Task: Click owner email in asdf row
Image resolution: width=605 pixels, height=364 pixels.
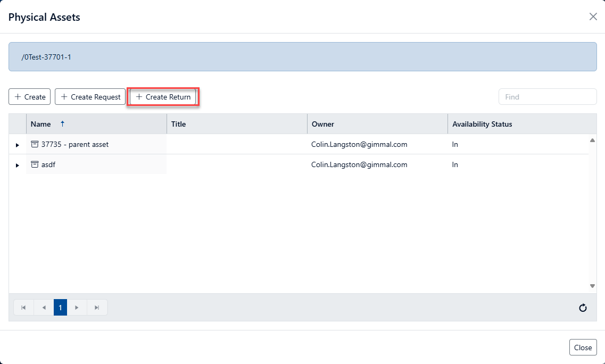Action: (x=359, y=164)
